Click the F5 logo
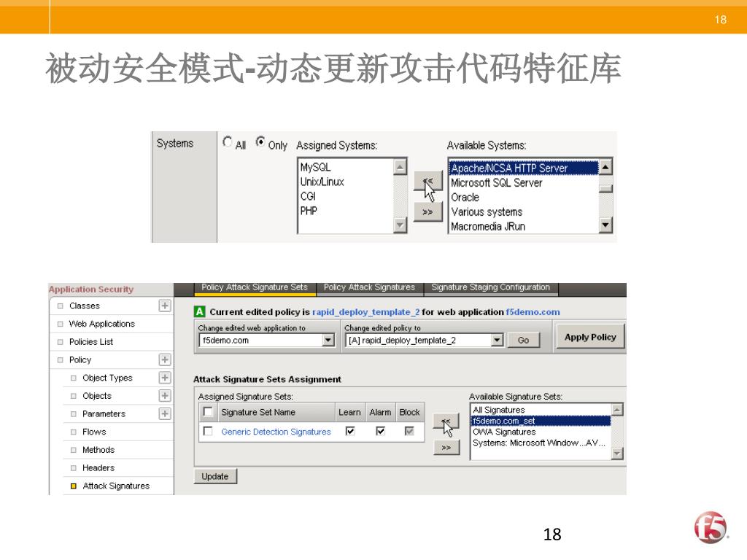The image size is (747, 560). coord(711,527)
